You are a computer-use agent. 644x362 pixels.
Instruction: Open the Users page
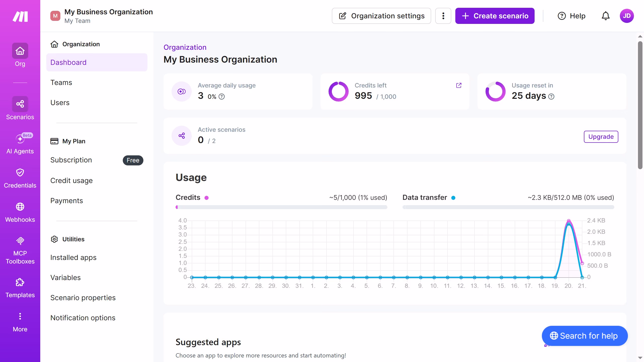(97, 103)
